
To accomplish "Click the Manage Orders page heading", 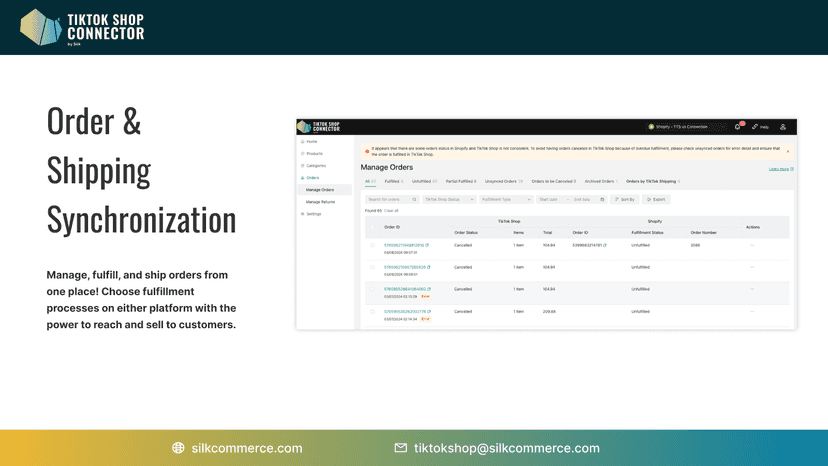I will click(x=387, y=167).
